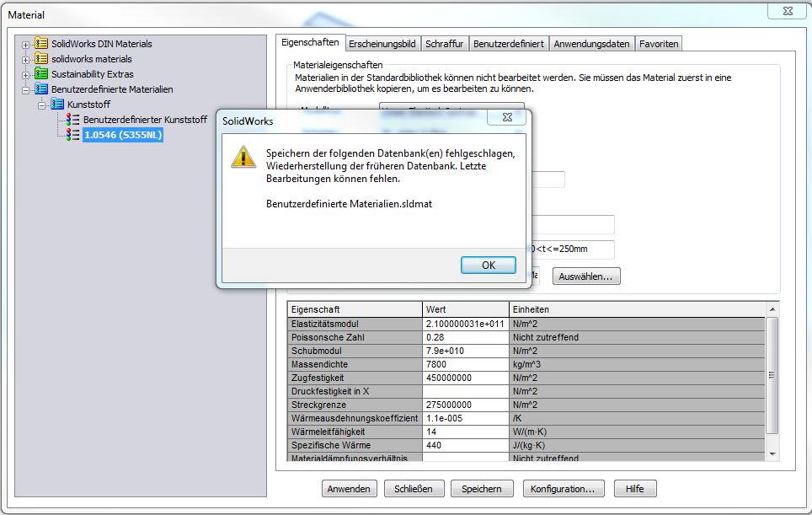This screenshot has width=812, height=515.
Task: Click the 1.0546 (S355NL) material icon
Action: 72,135
